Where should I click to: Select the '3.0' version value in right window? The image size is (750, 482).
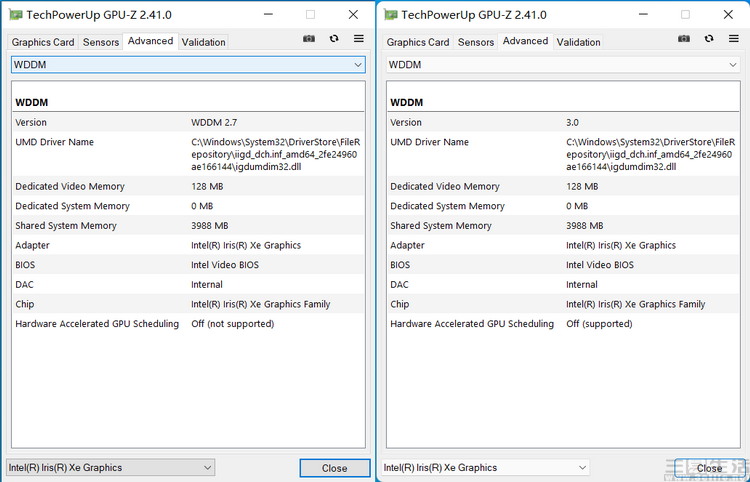click(572, 122)
